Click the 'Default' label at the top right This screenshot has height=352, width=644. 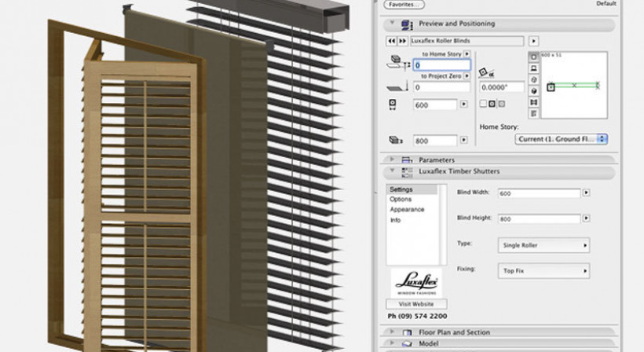(x=606, y=3)
